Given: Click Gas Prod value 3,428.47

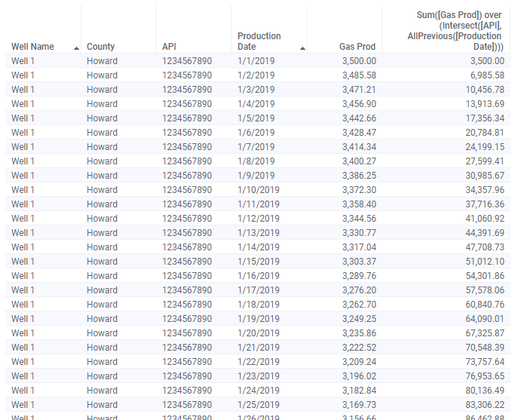Looking at the screenshot, I should pyautogui.click(x=359, y=132).
